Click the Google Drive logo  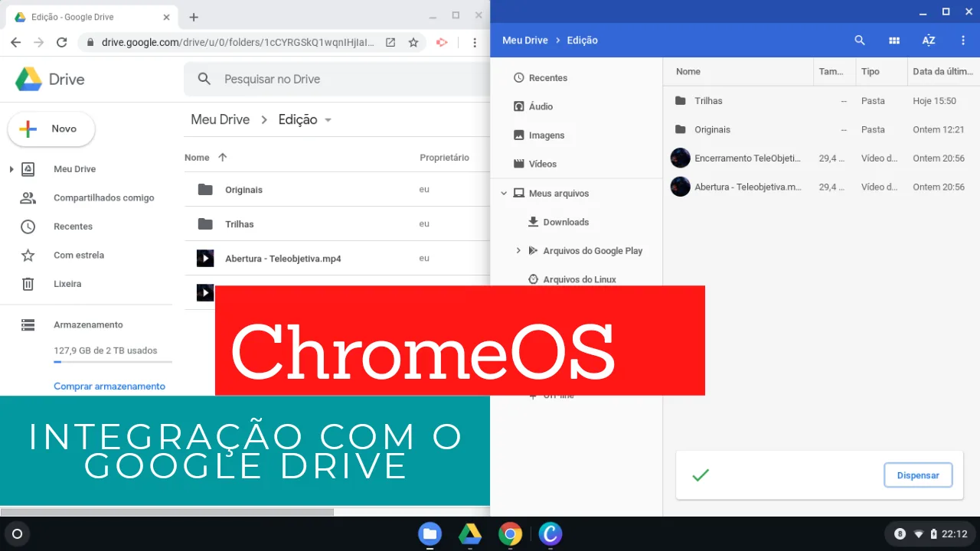point(50,79)
